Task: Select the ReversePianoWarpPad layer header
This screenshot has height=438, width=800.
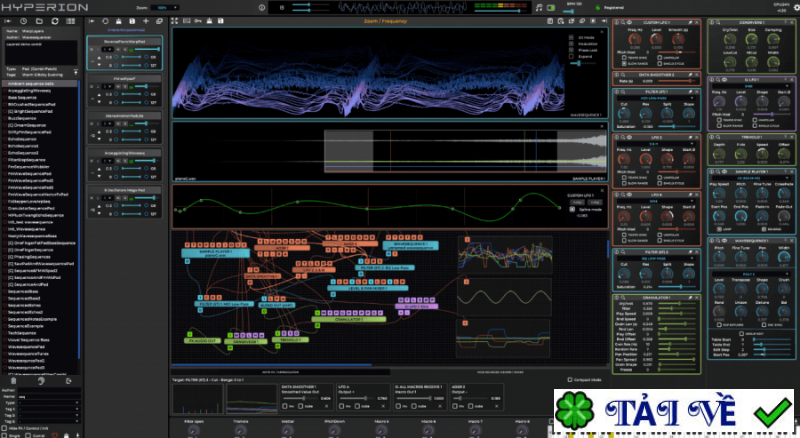Action: coord(125,42)
